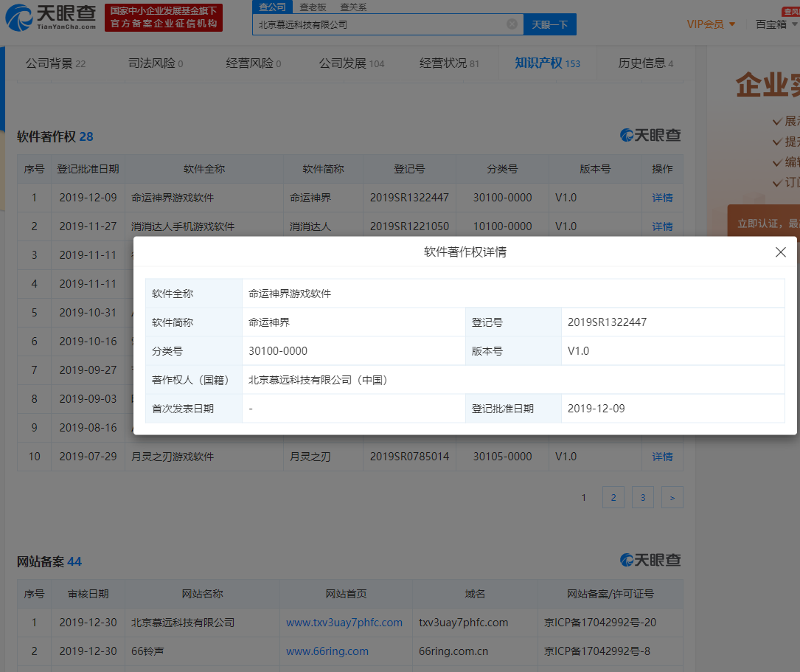This screenshot has width=800, height=672.
Task: Go to next page of software copyrights
Action: point(672,497)
